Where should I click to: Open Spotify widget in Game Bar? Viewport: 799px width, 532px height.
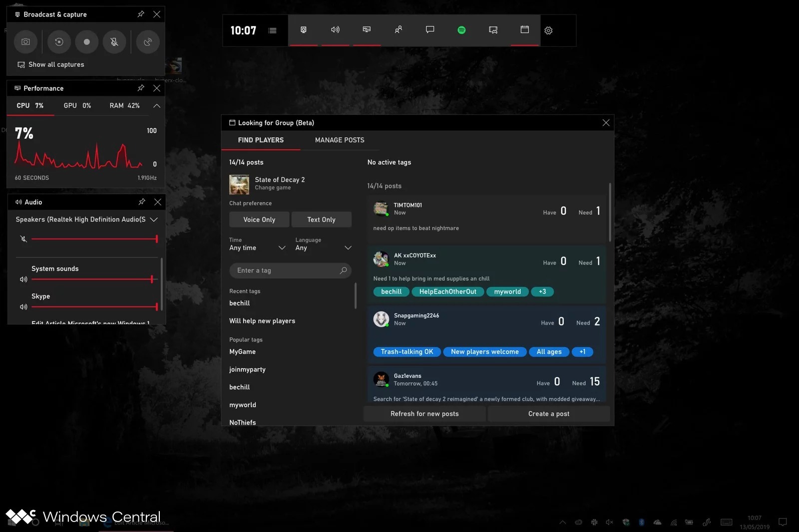tap(461, 30)
